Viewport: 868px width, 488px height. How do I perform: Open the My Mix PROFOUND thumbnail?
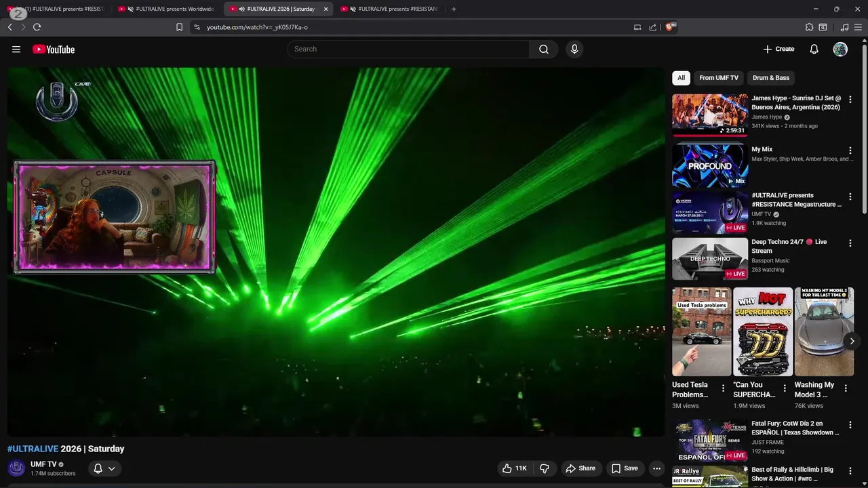click(710, 165)
